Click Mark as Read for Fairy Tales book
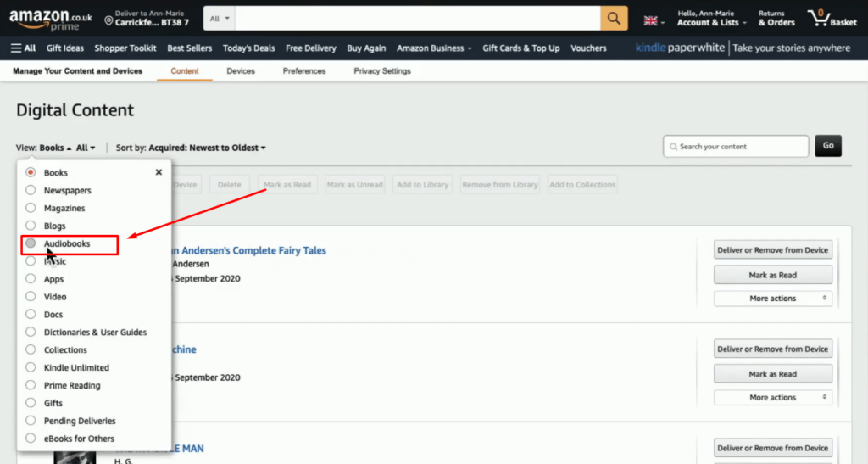 coord(773,275)
